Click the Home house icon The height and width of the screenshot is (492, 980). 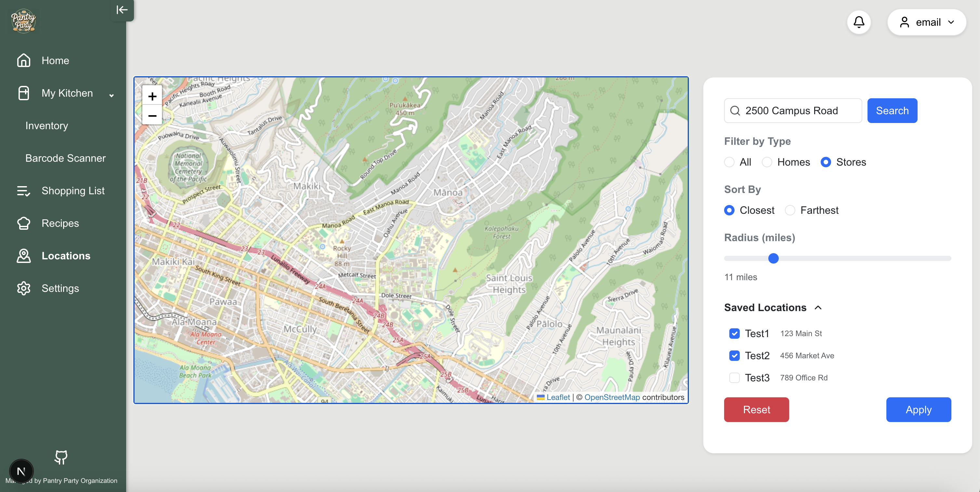[24, 60]
